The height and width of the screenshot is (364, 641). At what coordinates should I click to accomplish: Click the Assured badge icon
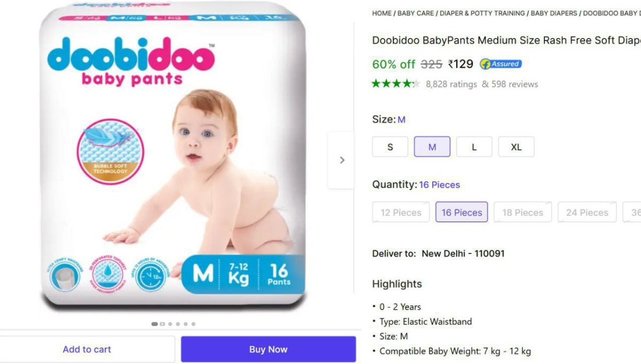(x=501, y=64)
